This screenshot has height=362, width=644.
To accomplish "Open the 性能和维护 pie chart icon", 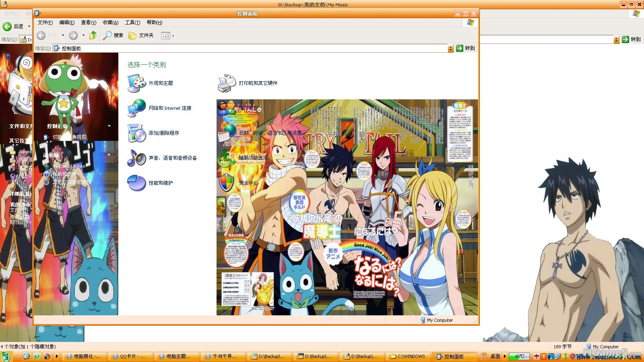I will point(137,183).
